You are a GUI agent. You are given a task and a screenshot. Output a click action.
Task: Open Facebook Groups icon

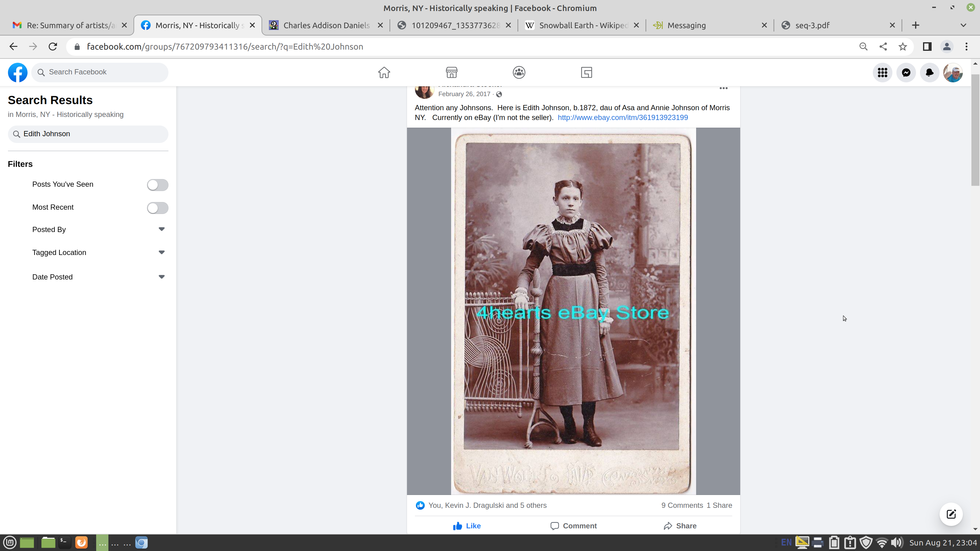pyautogui.click(x=519, y=72)
